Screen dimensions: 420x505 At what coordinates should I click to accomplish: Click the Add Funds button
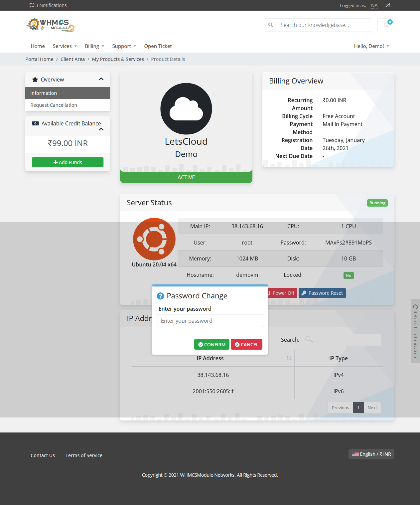click(68, 162)
